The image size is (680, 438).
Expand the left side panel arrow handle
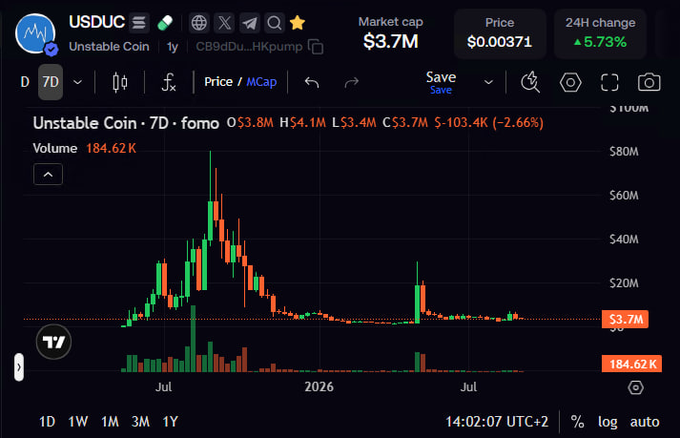pos(19,367)
